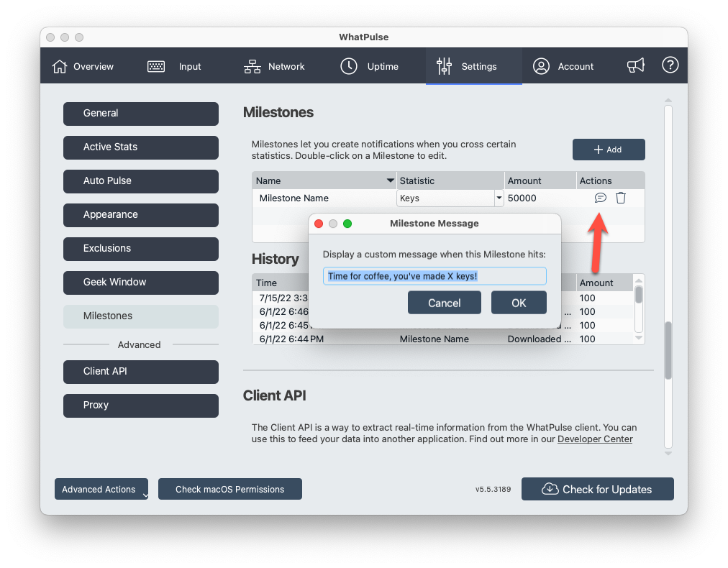728x568 pixels.
Task: Delete milestone using the trash icon
Action: coord(621,198)
